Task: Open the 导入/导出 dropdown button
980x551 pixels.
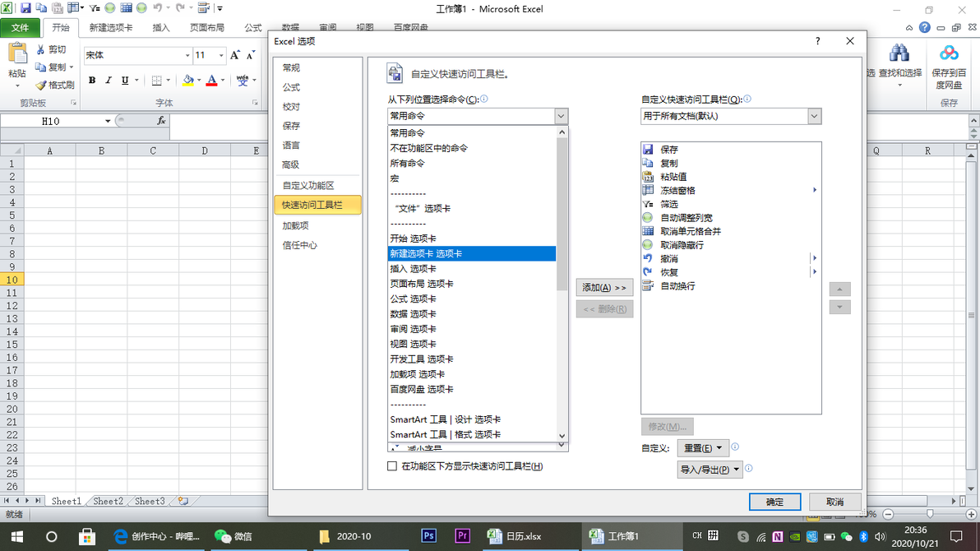Action: click(x=710, y=469)
